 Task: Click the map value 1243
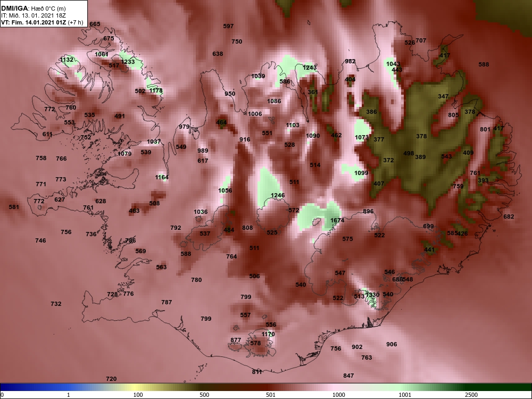(310, 68)
